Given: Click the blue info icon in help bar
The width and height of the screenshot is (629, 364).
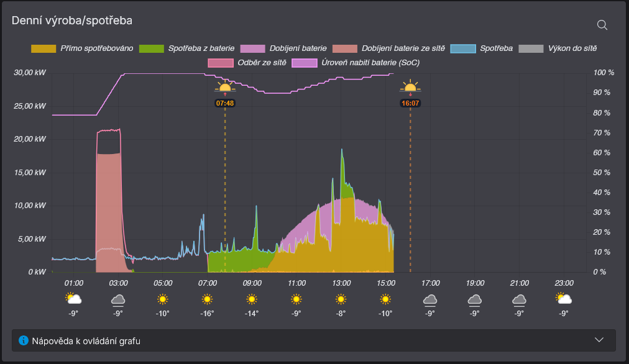Looking at the screenshot, I should (24, 340).
